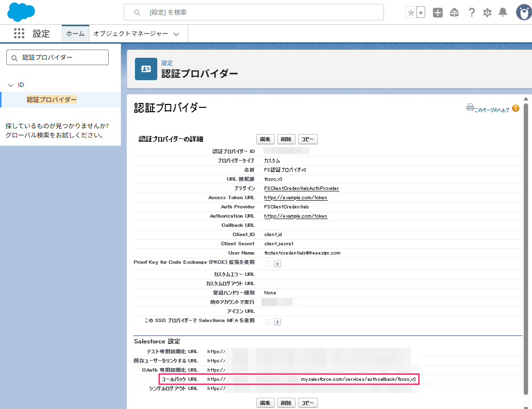Open the オブジェクトマネージャー tab

click(131, 34)
